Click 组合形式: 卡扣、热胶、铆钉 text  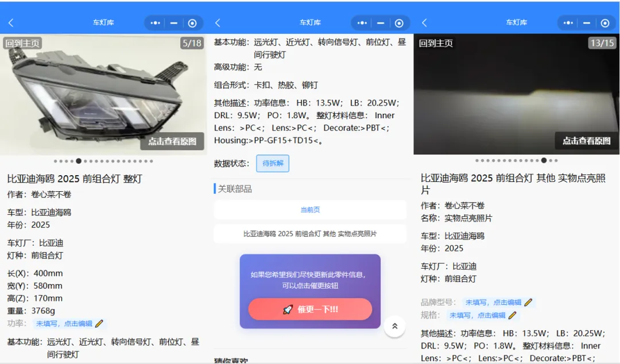pyautogui.click(x=266, y=85)
